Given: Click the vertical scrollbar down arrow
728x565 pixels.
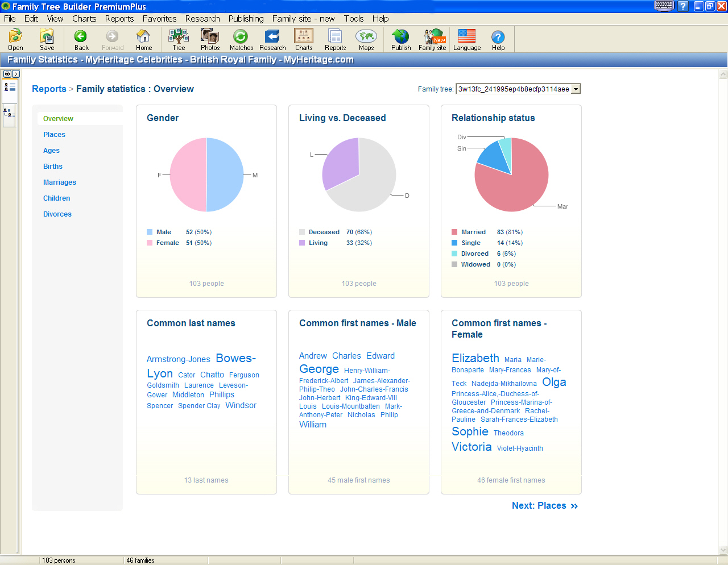Looking at the screenshot, I should click(723, 550).
